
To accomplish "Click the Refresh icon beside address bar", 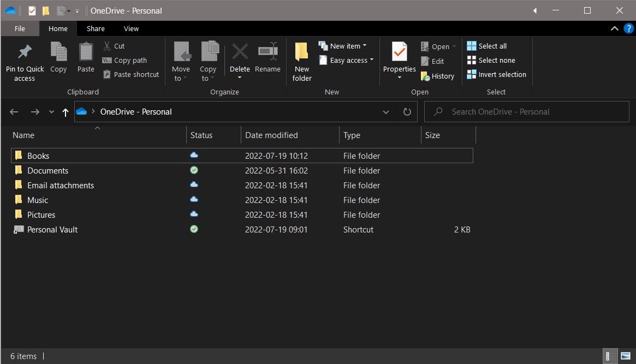I will click(x=407, y=112).
